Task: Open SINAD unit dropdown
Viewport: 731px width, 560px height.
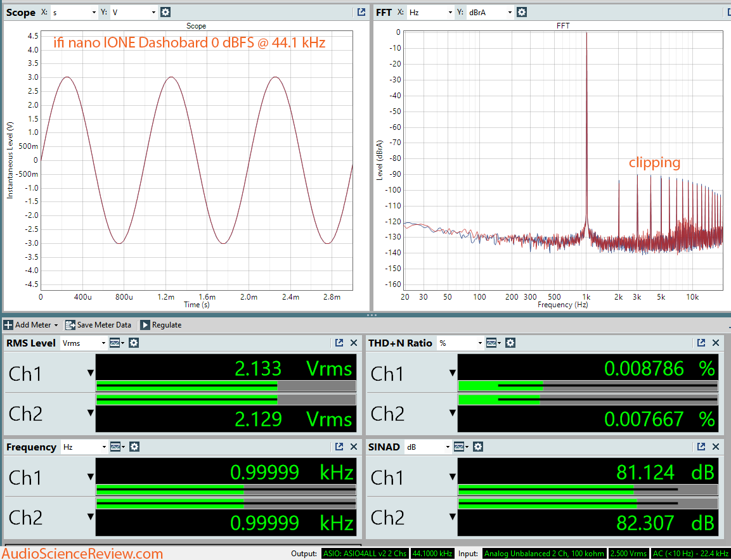Action: pos(428,447)
